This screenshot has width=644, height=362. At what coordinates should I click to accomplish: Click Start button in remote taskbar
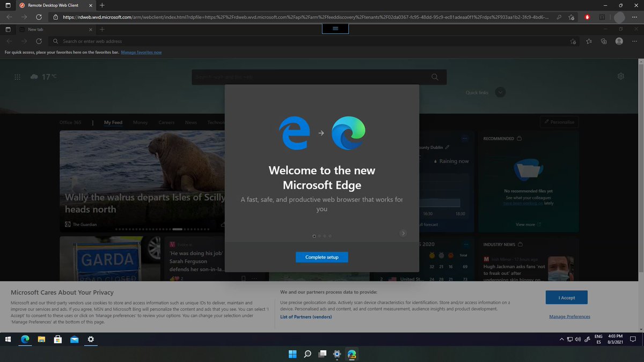(9, 339)
